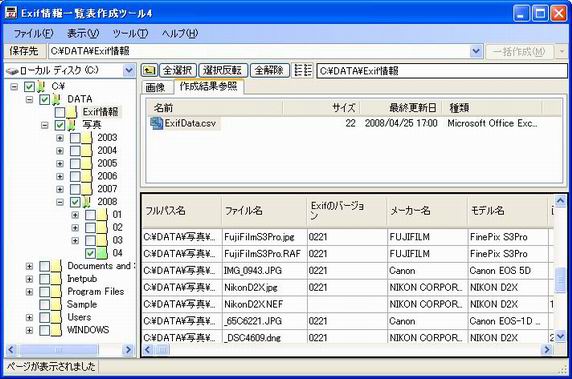This screenshot has height=379, width=572.
Task: Uncheck the 04 folder checkbox
Action: click(x=90, y=253)
